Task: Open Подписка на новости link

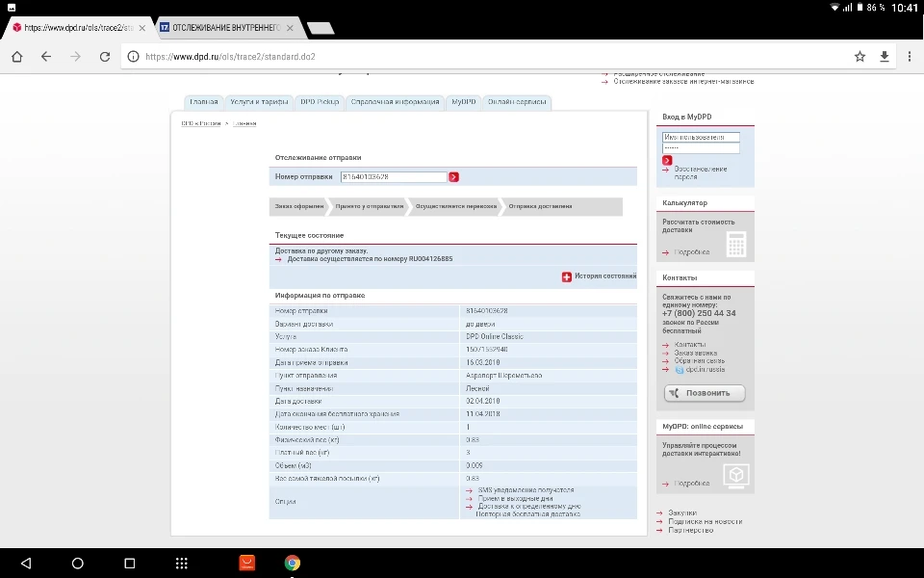Action: click(x=705, y=521)
